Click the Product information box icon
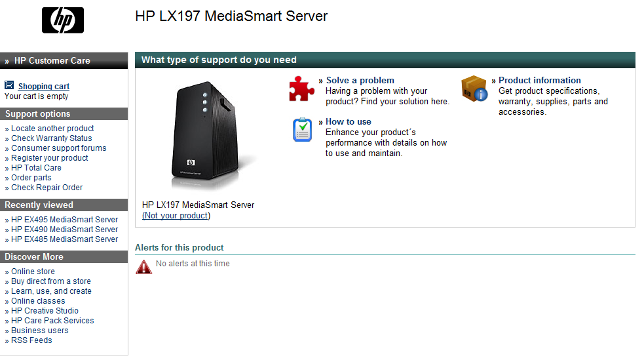The height and width of the screenshot is (364, 644). (474, 88)
